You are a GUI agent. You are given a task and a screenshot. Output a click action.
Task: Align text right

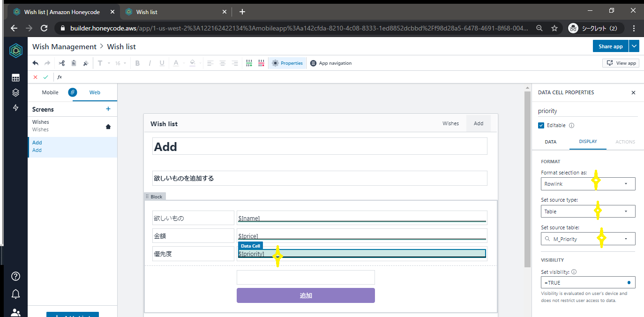tap(235, 63)
